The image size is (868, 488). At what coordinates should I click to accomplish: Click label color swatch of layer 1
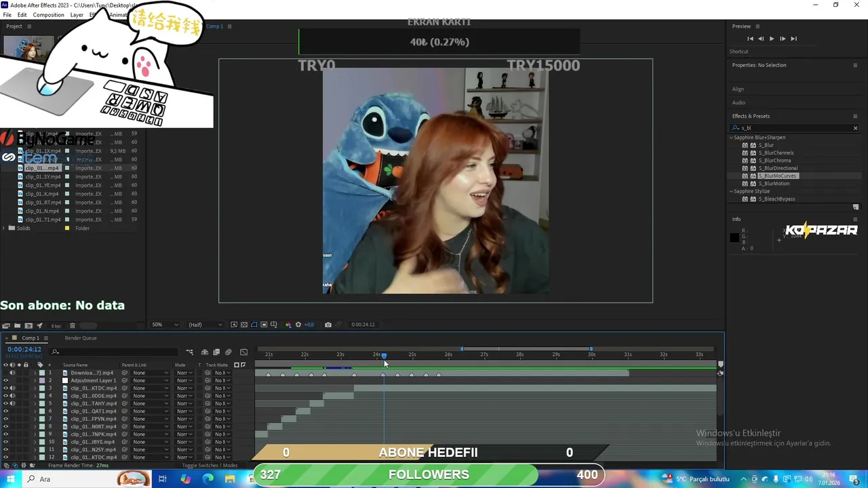coord(42,373)
